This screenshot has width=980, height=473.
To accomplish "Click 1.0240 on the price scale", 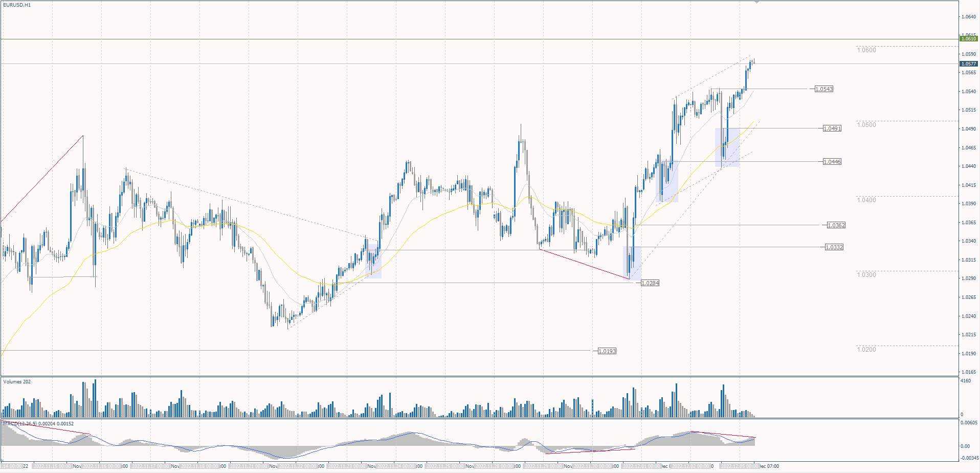I will click(968, 316).
